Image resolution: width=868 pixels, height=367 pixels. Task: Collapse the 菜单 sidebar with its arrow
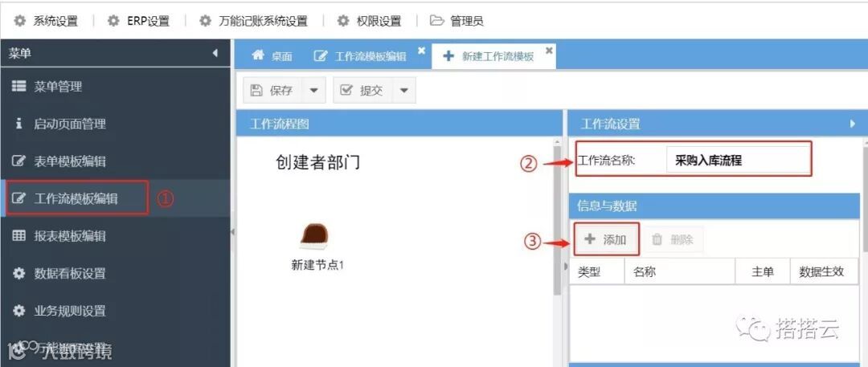pos(215,53)
